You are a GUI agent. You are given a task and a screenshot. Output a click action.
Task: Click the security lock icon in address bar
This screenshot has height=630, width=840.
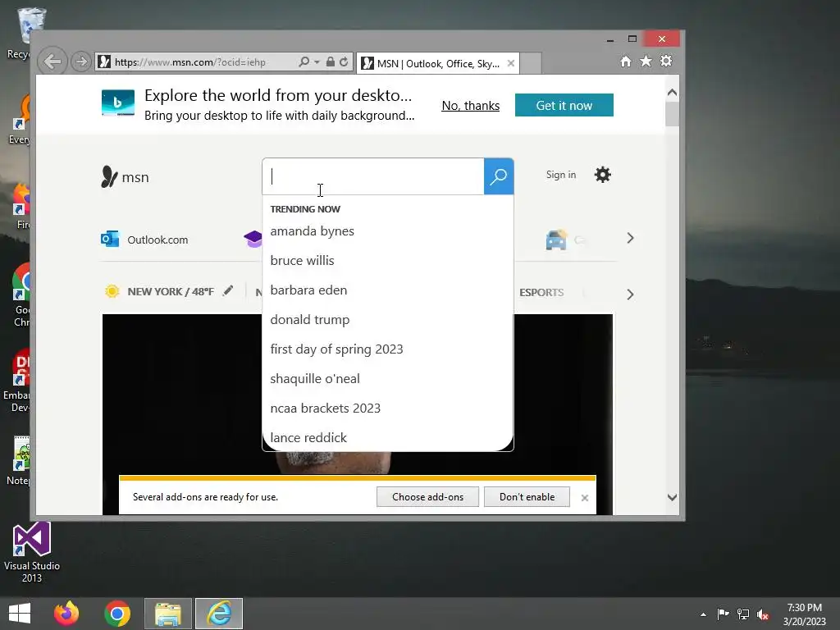331,62
